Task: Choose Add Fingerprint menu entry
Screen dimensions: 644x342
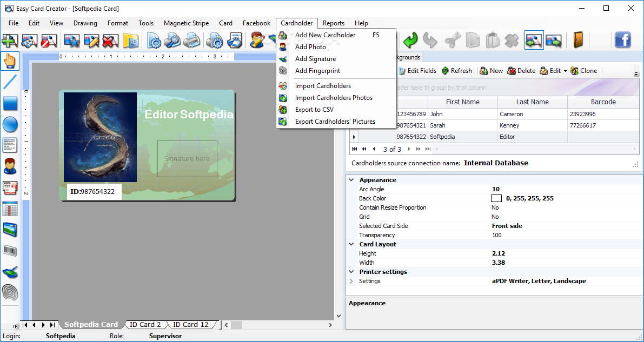Action: [x=336, y=71]
